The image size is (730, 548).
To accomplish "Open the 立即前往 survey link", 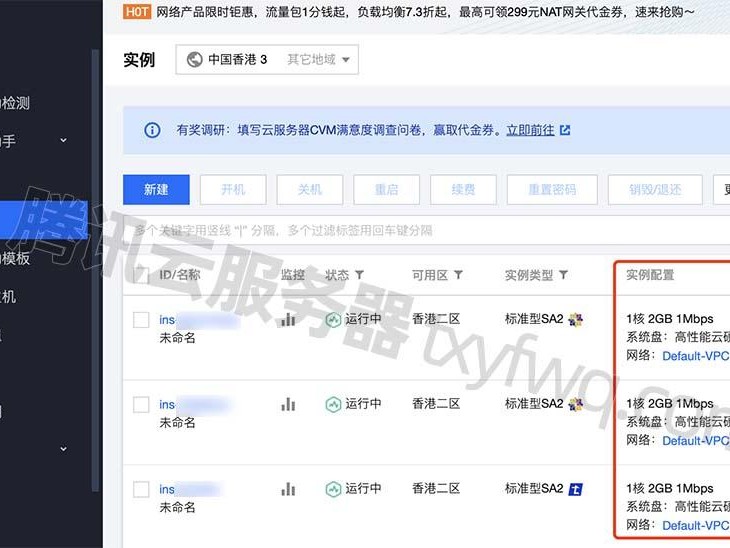I will tap(530, 130).
